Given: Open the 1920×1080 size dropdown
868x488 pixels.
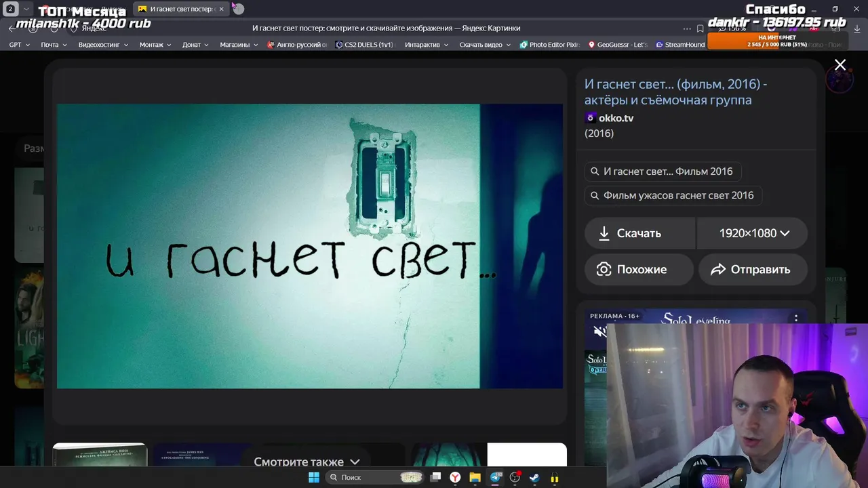Looking at the screenshot, I should [753, 233].
